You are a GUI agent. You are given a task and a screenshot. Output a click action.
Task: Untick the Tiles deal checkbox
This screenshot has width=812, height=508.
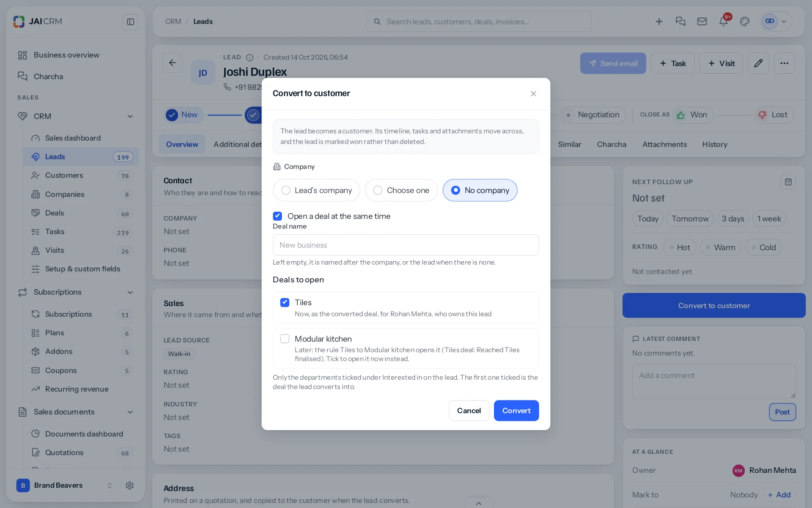pyautogui.click(x=285, y=303)
